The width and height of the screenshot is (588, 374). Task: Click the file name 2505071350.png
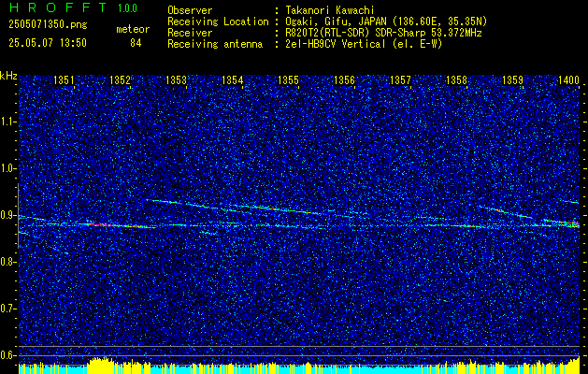(48, 25)
